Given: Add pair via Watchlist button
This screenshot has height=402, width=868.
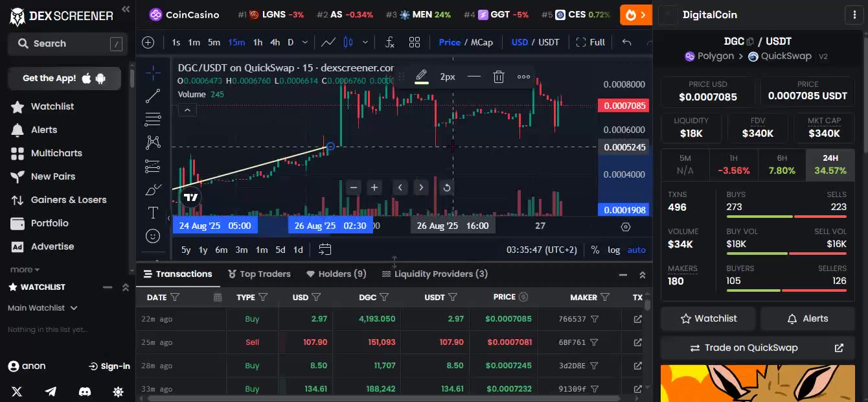Looking at the screenshot, I should coord(709,318).
